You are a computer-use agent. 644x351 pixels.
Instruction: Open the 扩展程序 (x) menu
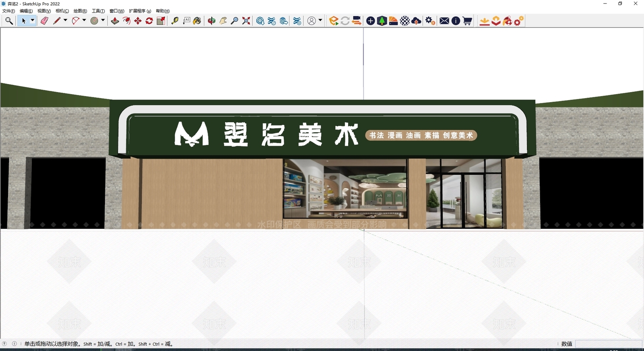[140, 11]
